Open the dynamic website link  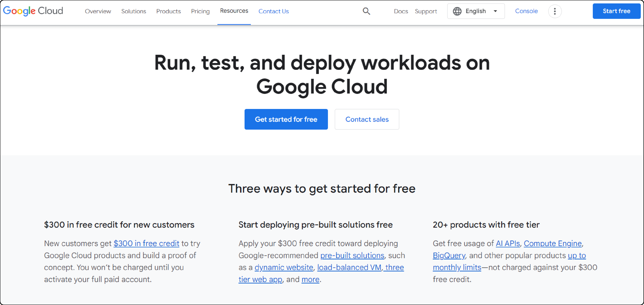[284, 267]
